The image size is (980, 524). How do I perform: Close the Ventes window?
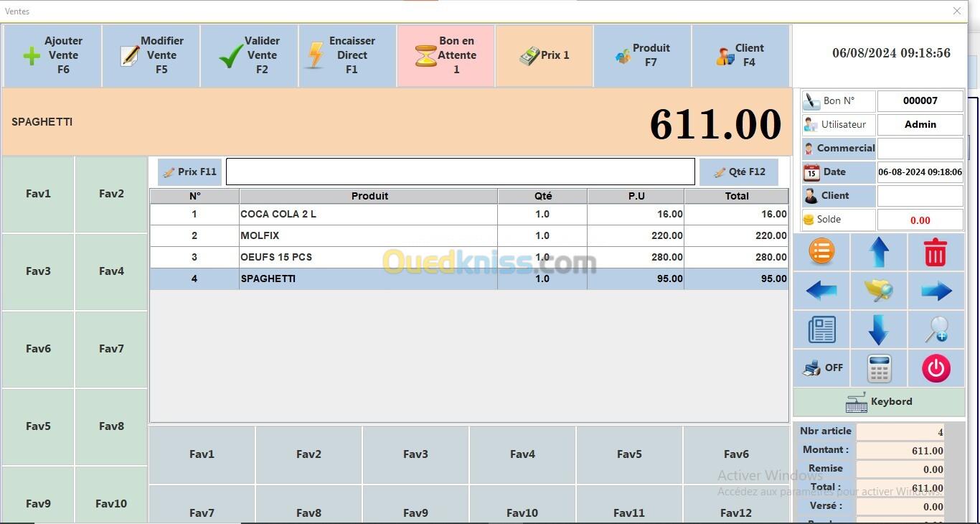pyautogui.click(x=957, y=11)
